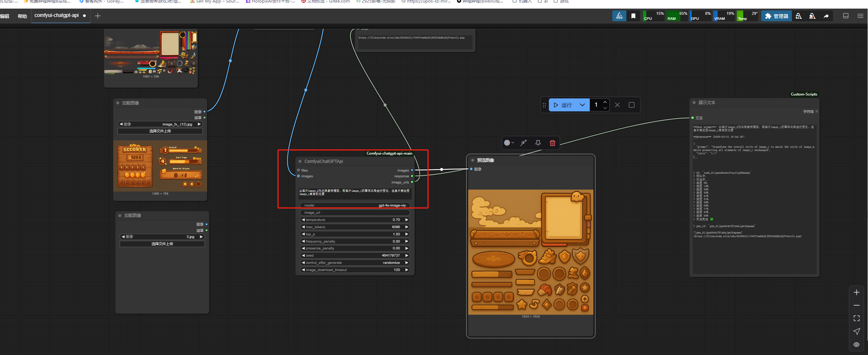Viewport: 868px width, 355px height.
Task: Click the SCCORER game UI image thumbnail
Action: pyautogui.click(x=160, y=166)
